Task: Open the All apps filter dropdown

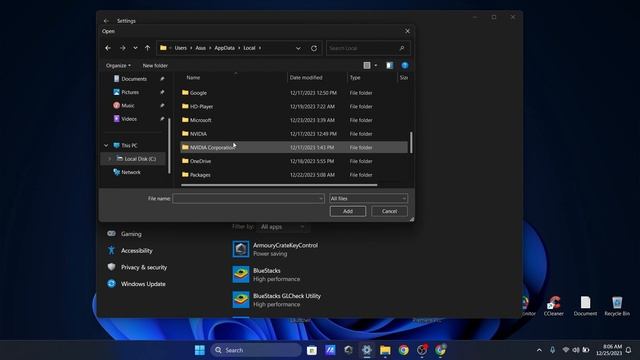Action: pyautogui.click(x=282, y=227)
